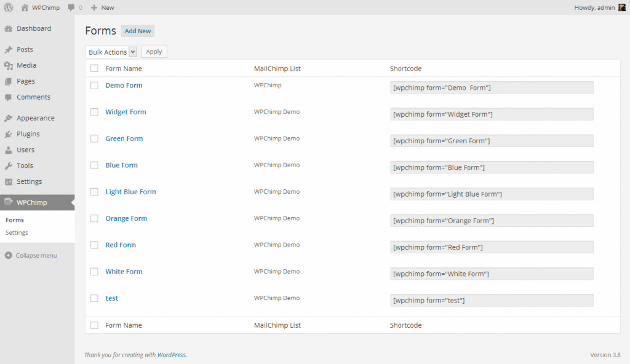The width and height of the screenshot is (630, 364).
Task: Check the Red Form row checkbox
Action: [x=94, y=245]
